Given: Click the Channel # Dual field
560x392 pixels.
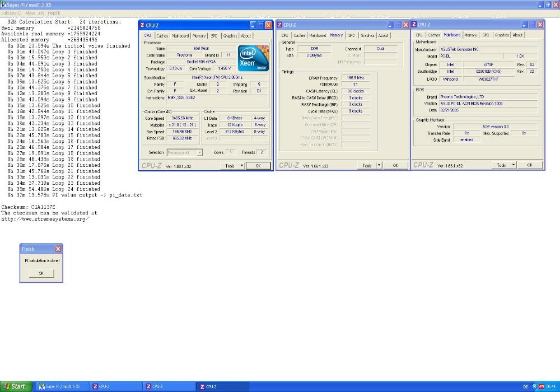Looking at the screenshot, I should [x=381, y=49].
